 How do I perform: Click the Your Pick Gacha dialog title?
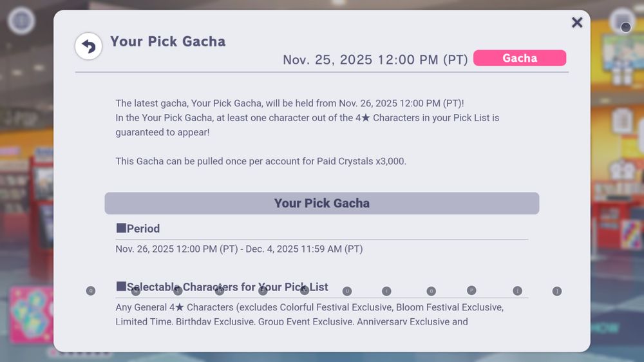click(167, 42)
